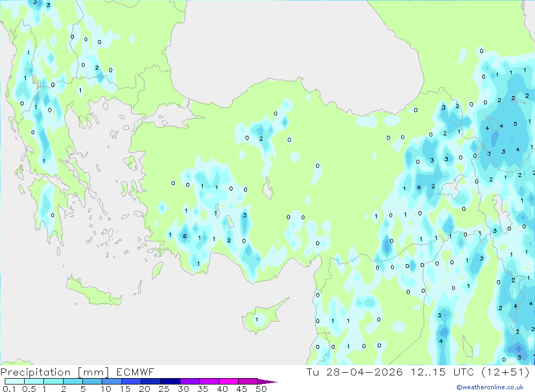Click the legend label '0.5'
535x392 pixels.
coord(29,389)
